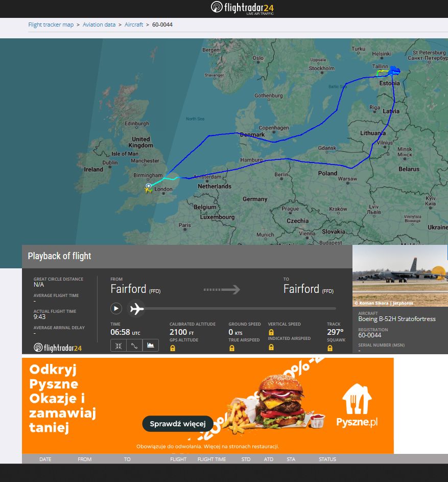Click the actual flight time 9:43
Image resolution: width=448 pixels, height=482 pixels.
[x=39, y=316]
